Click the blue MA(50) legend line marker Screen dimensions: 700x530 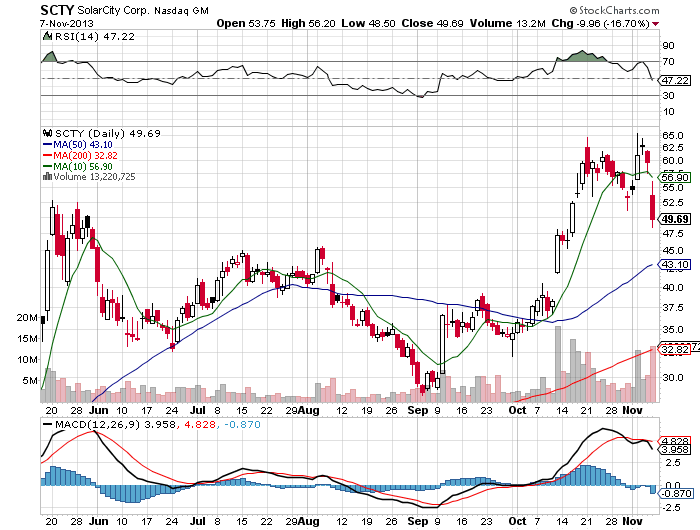pyautogui.click(x=47, y=145)
